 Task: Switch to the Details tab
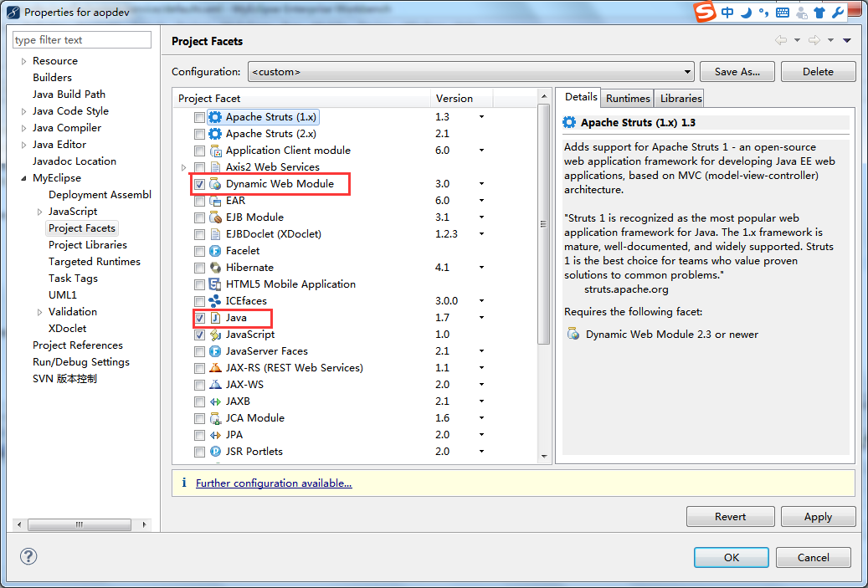coord(581,97)
